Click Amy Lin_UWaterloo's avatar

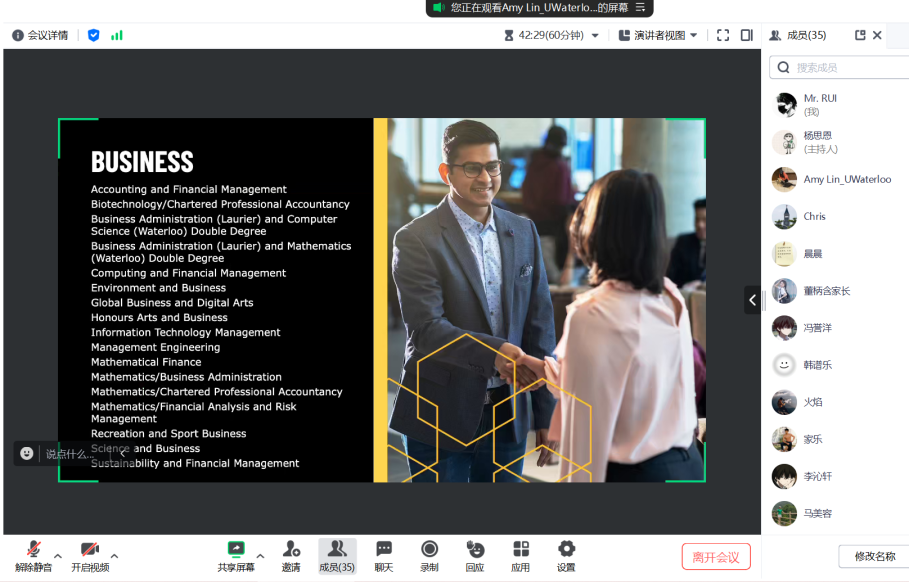(784, 179)
